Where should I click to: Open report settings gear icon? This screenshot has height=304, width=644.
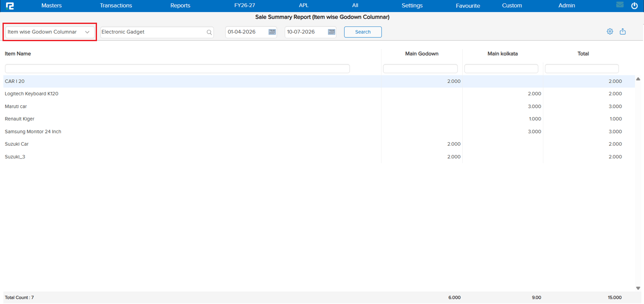[610, 31]
